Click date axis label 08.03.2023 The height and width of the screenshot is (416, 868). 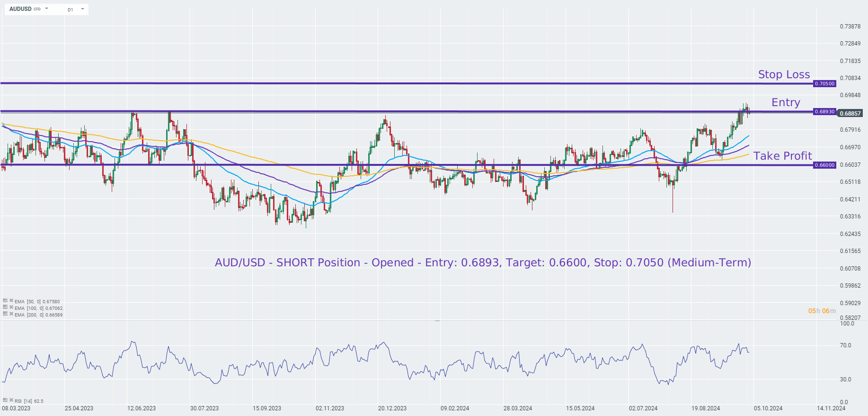click(x=16, y=408)
